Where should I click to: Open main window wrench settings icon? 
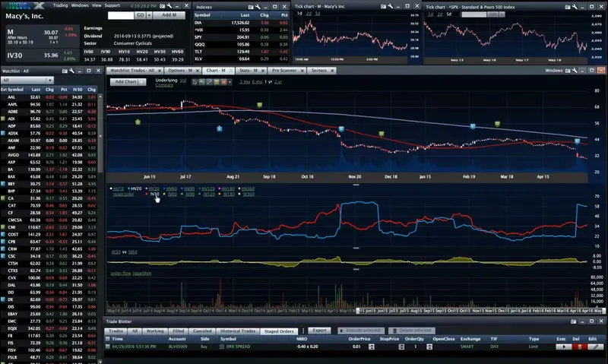pyautogui.click(x=169, y=6)
